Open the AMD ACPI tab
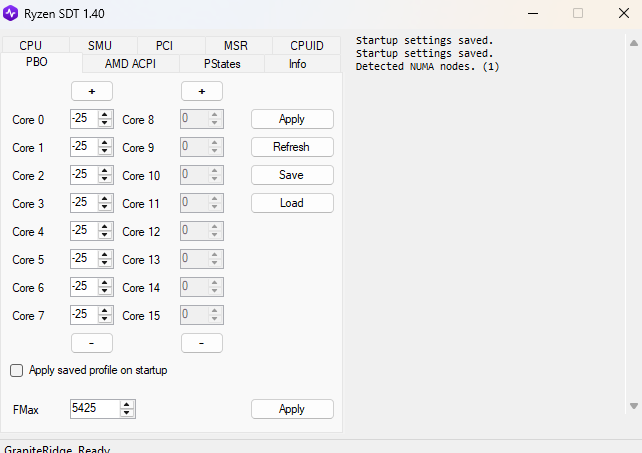This screenshot has width=642, height=453. click(x=130, y=64)
